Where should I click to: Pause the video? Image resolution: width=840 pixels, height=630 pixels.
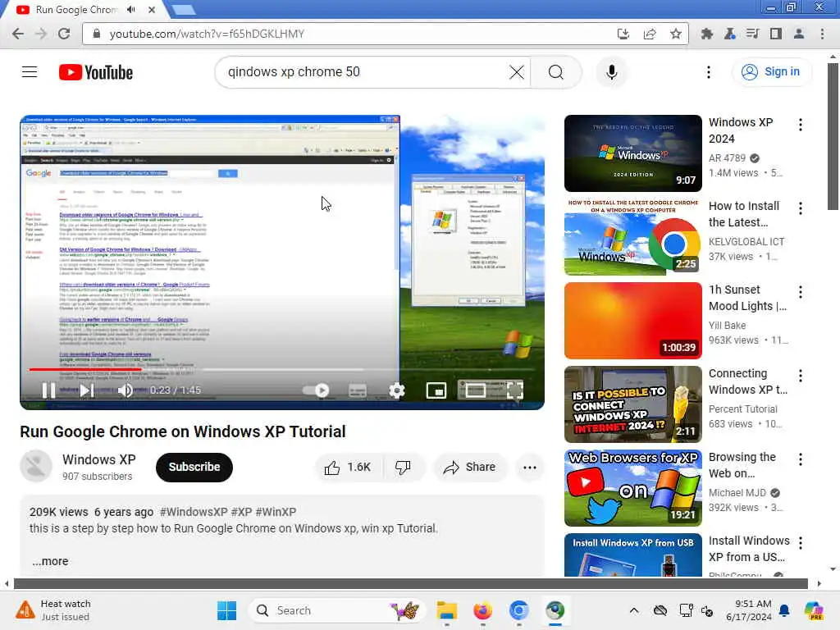coord(48,390)
